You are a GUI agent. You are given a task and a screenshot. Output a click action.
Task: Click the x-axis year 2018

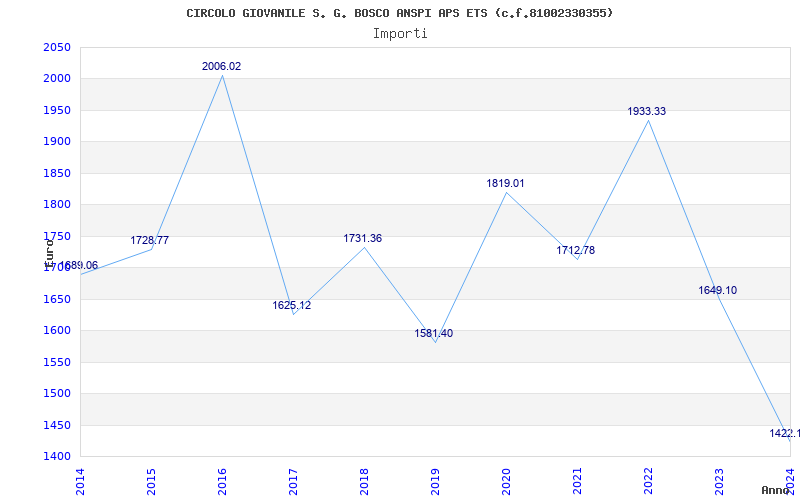[x=364, y=482]
